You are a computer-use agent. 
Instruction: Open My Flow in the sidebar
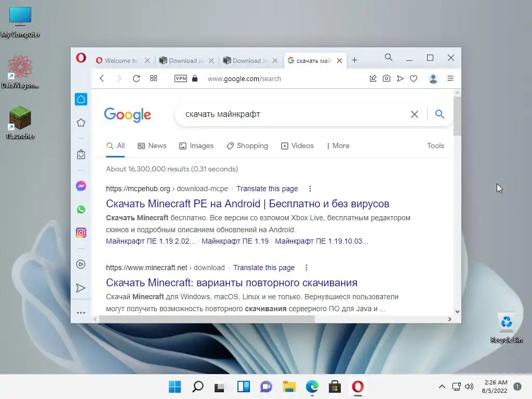81,288
